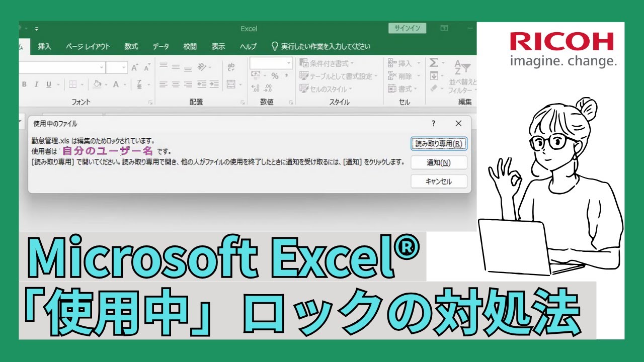Click the Merge and Center icon

pyautogui.click(x=231, y=84)
